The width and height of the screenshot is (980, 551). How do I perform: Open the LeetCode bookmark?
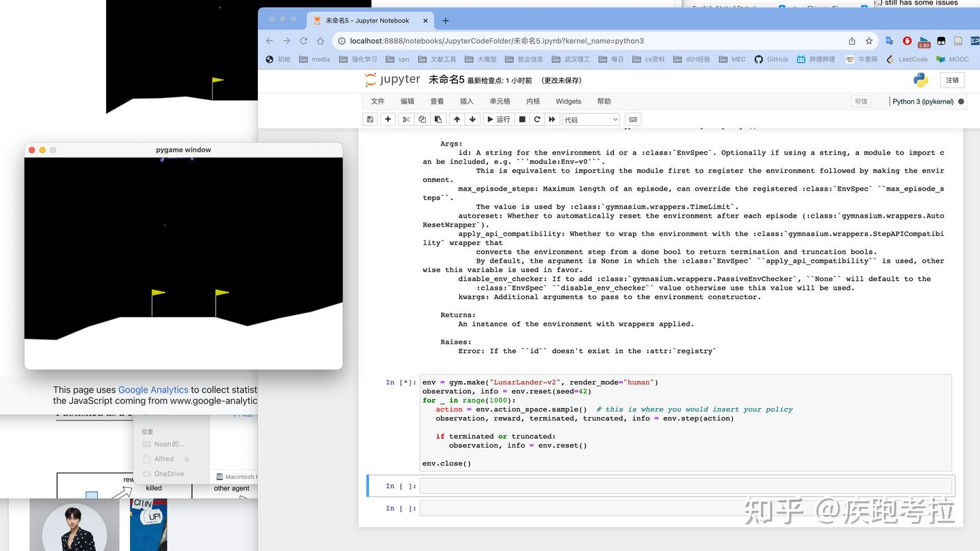[x=907, y=59]
